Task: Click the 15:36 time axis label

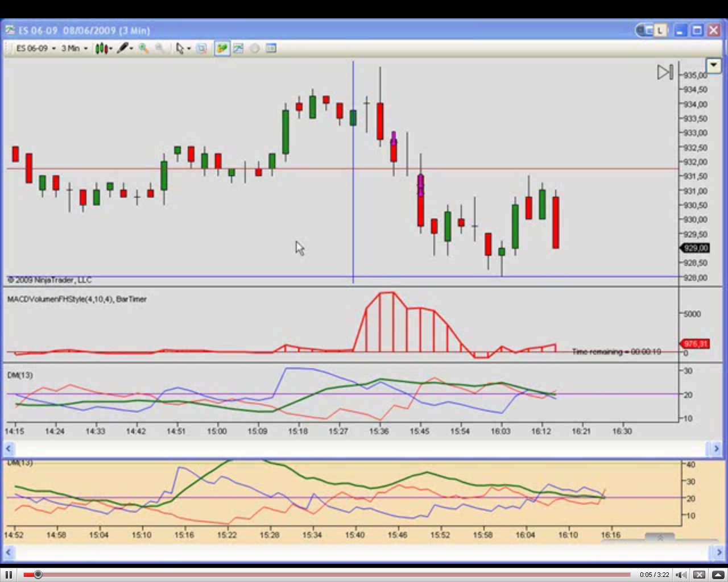Action: click(379, 431)
